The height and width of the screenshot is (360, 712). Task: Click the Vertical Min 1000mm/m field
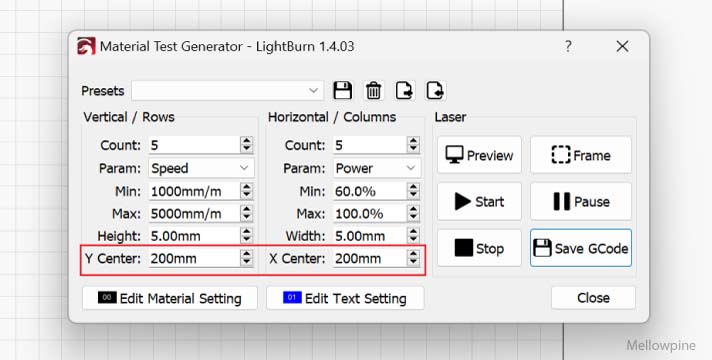point(194,191)
